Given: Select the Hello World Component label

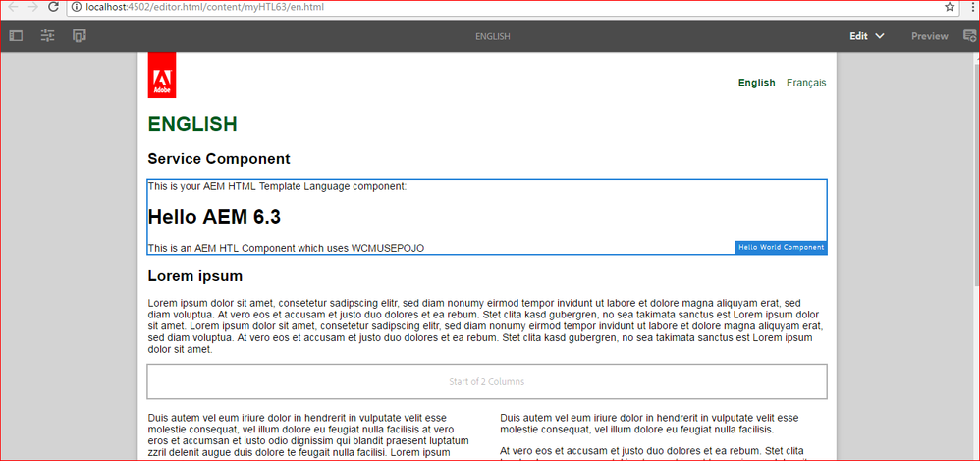Looking at the screenshot, I should tap(781, 248).
